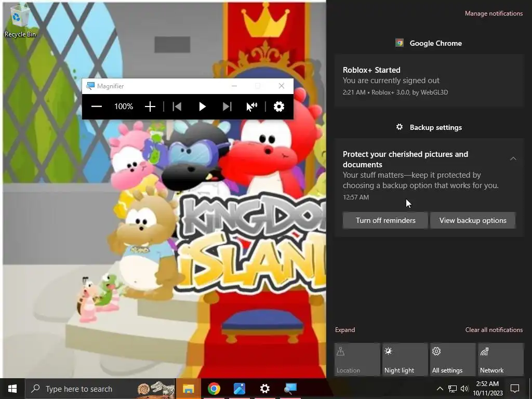532x399 pixels.
Task: Open Google Chrome from taskbar
Action: pyautogui.click(x=214, y=389)
